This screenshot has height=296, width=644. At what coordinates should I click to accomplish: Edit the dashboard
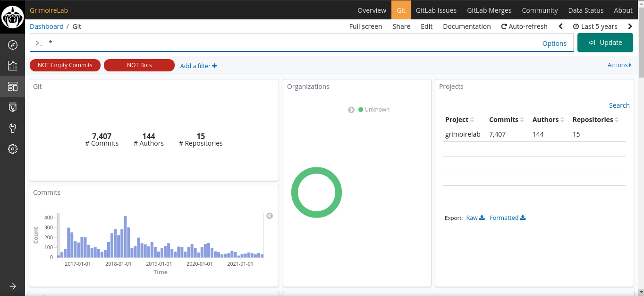tap(426, 26)
